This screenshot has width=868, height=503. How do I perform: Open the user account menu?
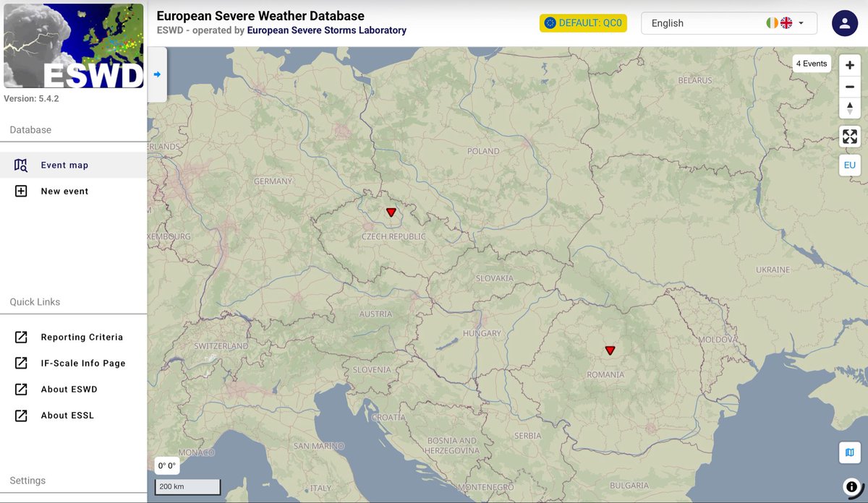[845, 23]
